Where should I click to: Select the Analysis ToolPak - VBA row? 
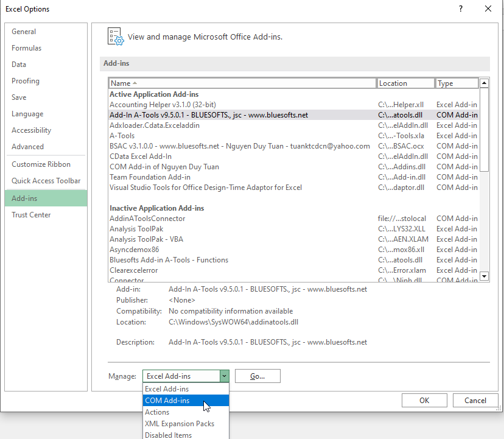pos(294,239)
